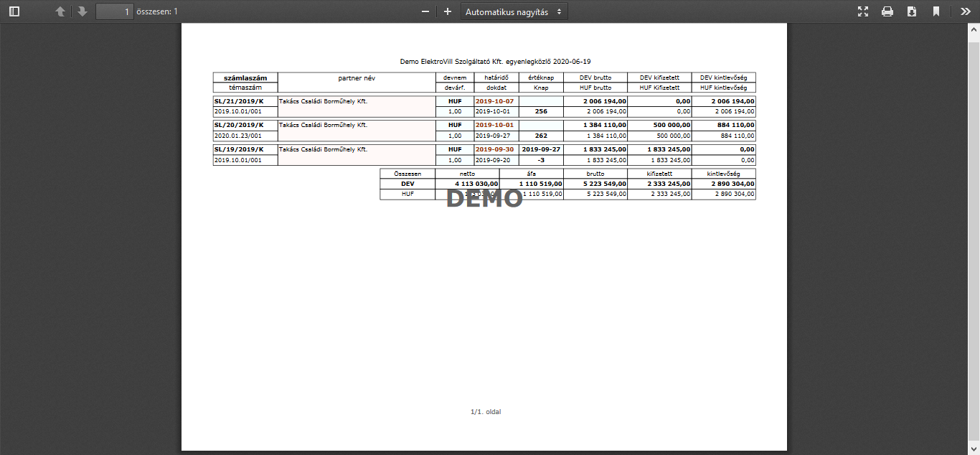Open the Automatikus nagyítás zoom dropdown
980x455 pixels.
tap(514, 11)
